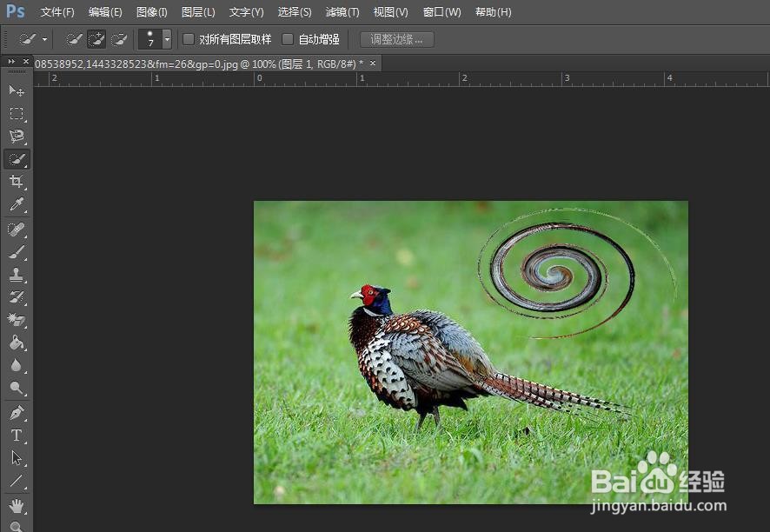Open the 文字(Y) menu
Viewport: 770px width, 532px height.
click(246, 12)
